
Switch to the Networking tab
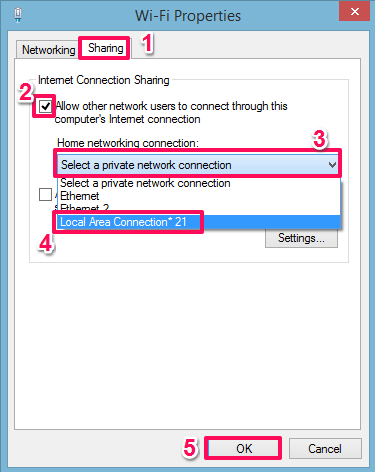pos(47,50)
